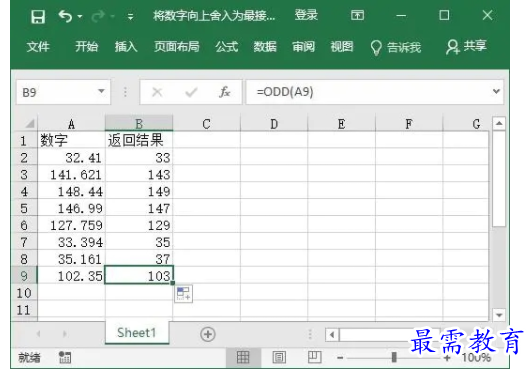Click vertical scrollbar up arrow
Image resolution: width=532 pixels, height=373 pixels.
click(x=499, y=123)
